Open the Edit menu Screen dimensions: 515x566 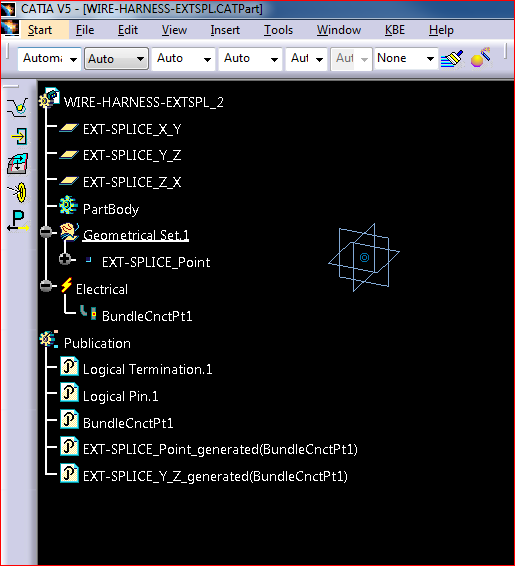128,30
